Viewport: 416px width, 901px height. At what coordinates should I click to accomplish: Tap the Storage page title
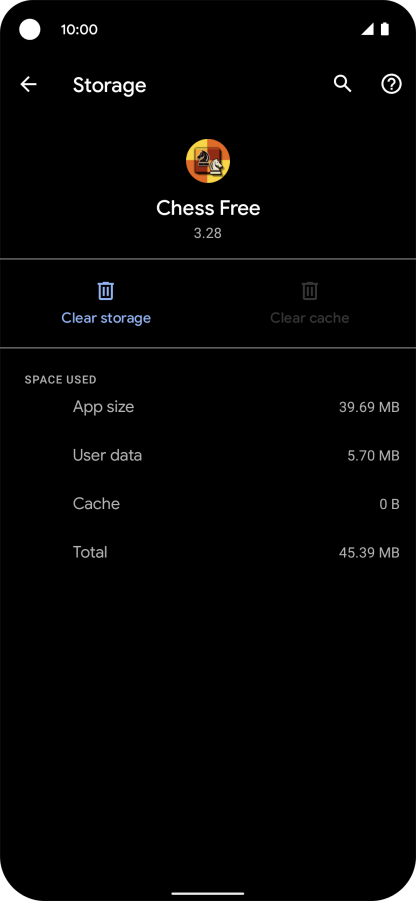pyautogui.click(x=109, y=86)
